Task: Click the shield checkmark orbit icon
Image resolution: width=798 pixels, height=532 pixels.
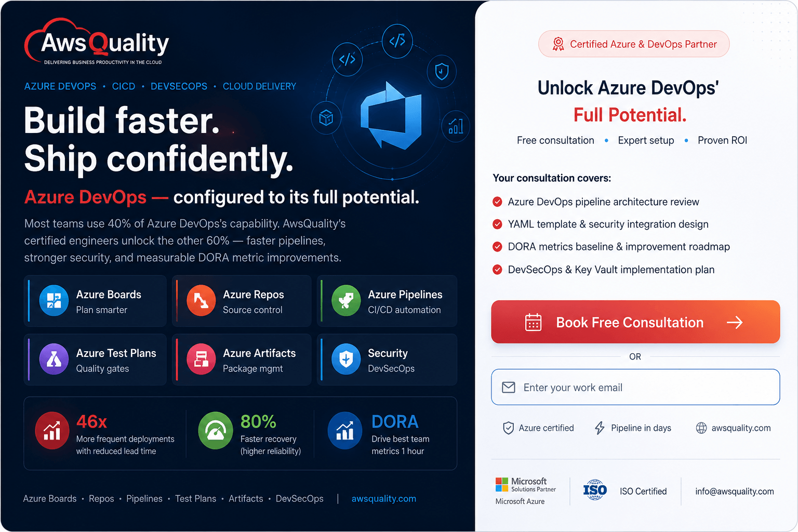Action: click(442, 71)
